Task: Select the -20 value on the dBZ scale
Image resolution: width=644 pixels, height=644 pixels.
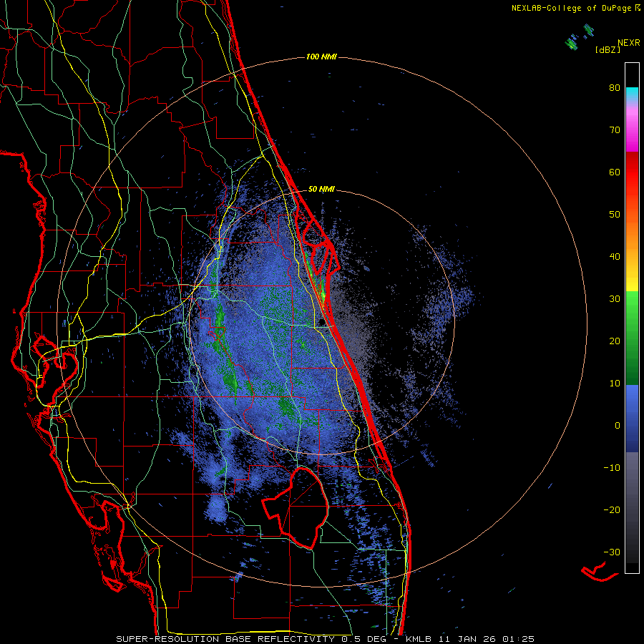Action: coord(612,510)
